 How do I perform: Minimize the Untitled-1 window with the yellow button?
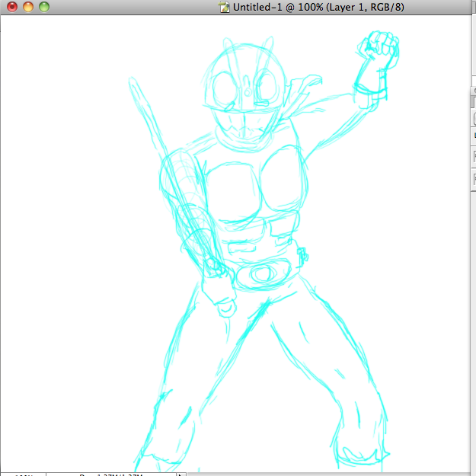tap(28, 7)
